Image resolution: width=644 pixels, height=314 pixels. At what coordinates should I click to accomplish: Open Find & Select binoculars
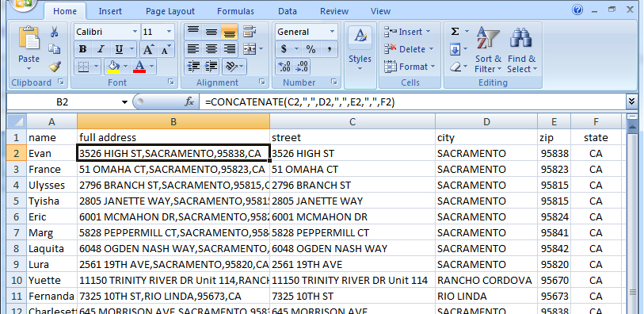[521, 49]
